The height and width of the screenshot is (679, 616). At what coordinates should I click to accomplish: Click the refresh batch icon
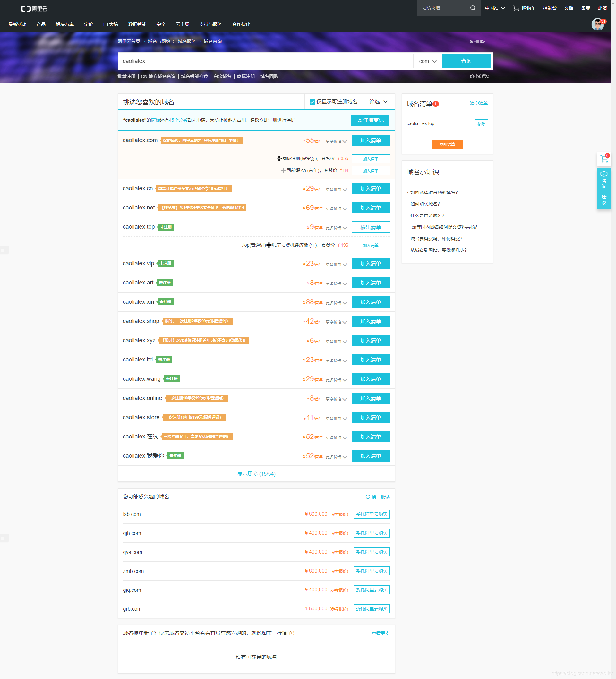[x=368, y=497]
